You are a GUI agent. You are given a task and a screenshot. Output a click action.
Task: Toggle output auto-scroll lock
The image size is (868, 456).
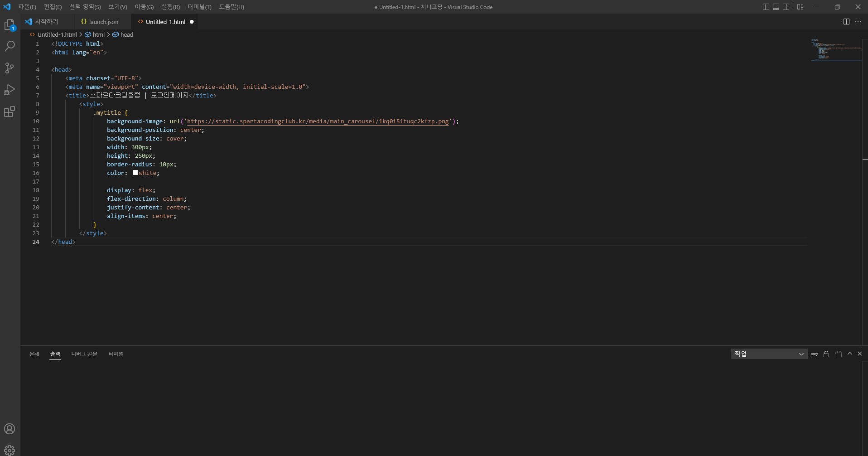(826, 354)
